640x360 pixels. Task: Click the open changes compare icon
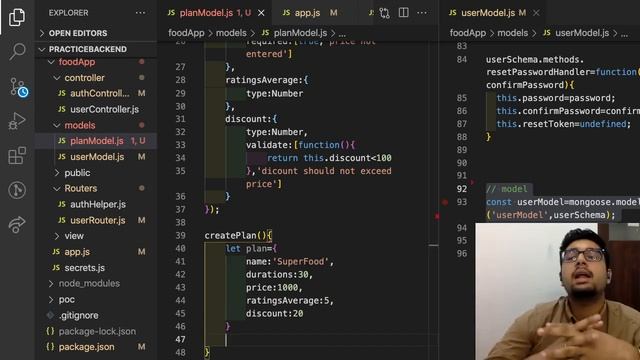pos(384,13)
